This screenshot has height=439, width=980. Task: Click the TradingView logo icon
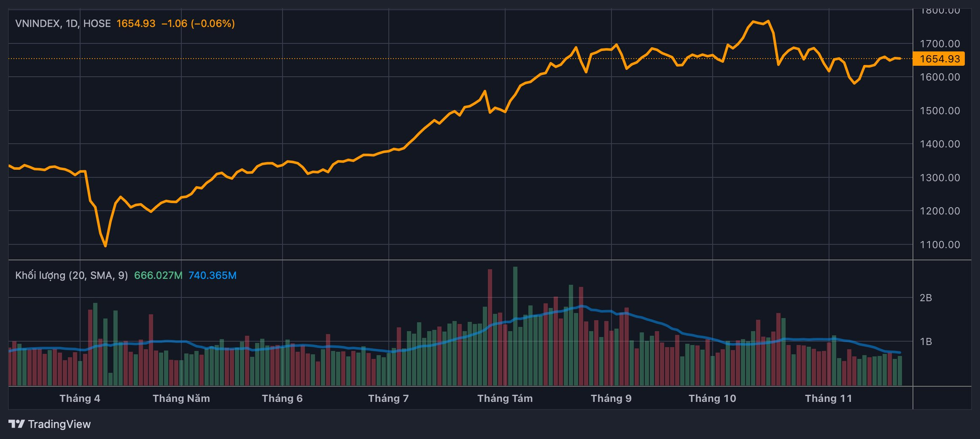(16, 424)
